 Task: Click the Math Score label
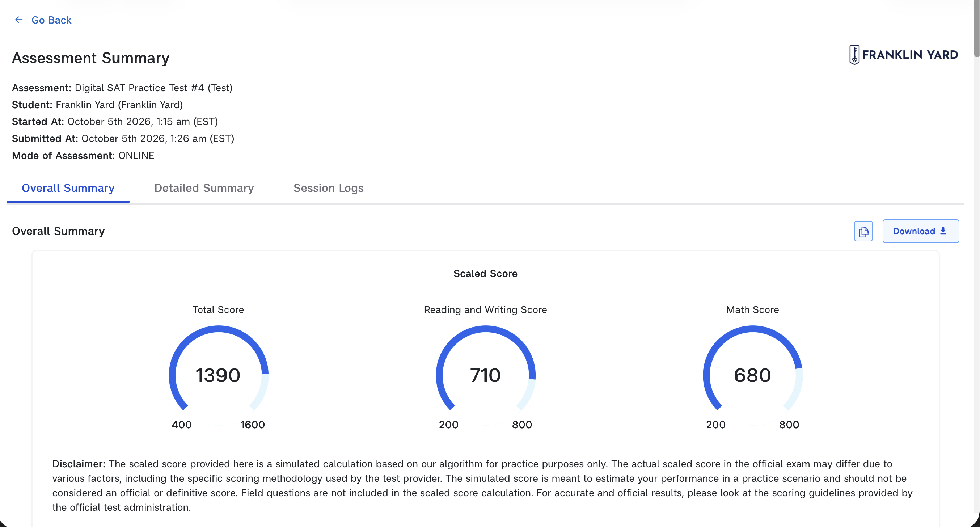752,309
